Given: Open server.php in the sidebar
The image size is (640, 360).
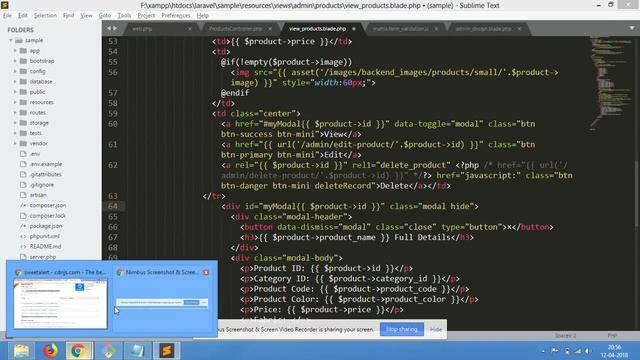Looking at the screenshot, I should [x=43, y=257].
